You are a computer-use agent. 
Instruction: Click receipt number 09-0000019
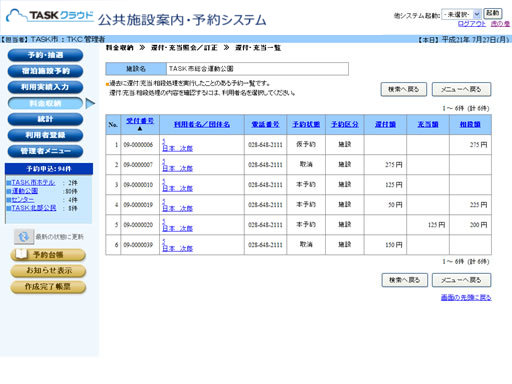138,205
